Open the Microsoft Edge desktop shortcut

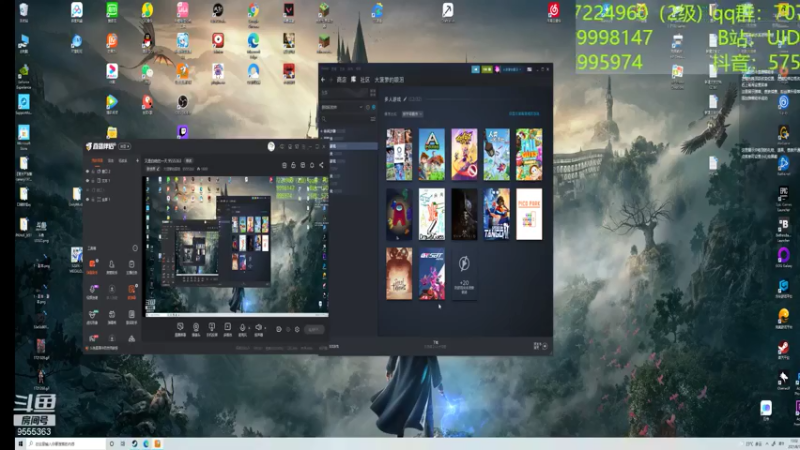254,44
